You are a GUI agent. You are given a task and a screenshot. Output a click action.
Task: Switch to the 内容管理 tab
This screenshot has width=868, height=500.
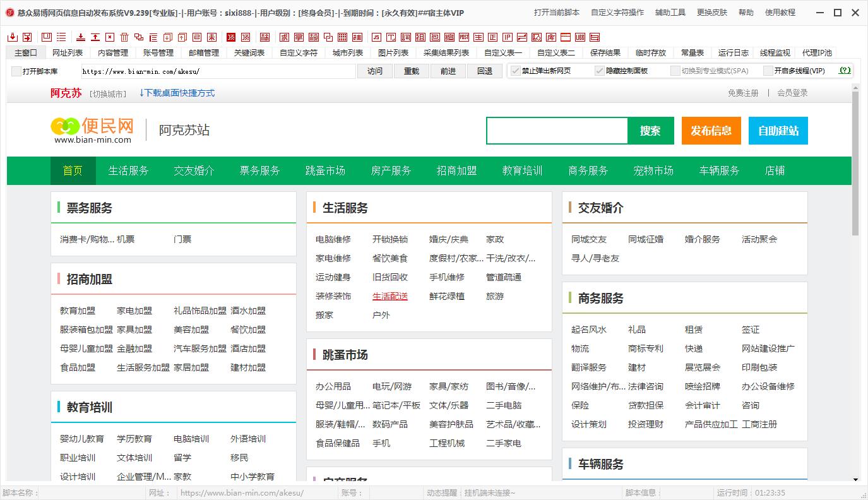click(x=113, y=53)
